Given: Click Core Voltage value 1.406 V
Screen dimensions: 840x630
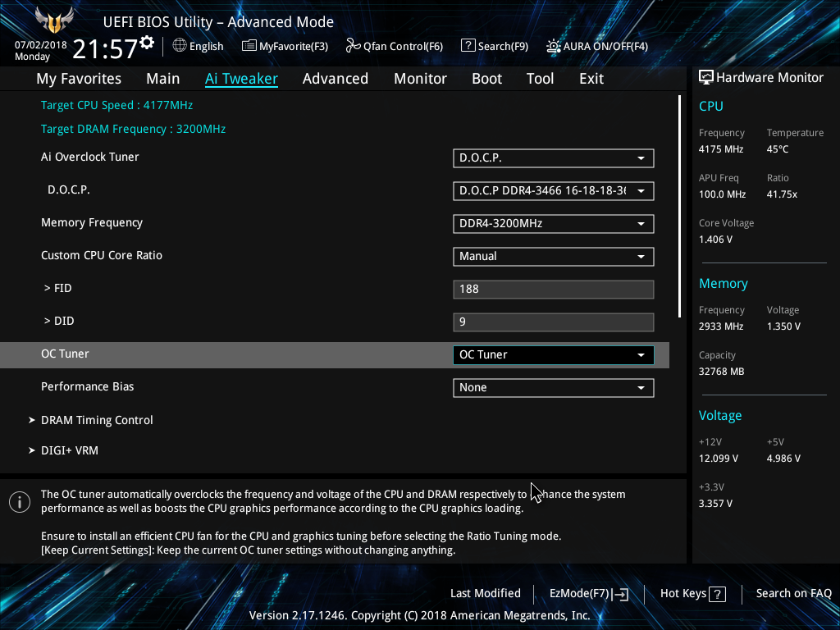Looking at the screenshot, I should pyautogui.click(x=715, y=240).
